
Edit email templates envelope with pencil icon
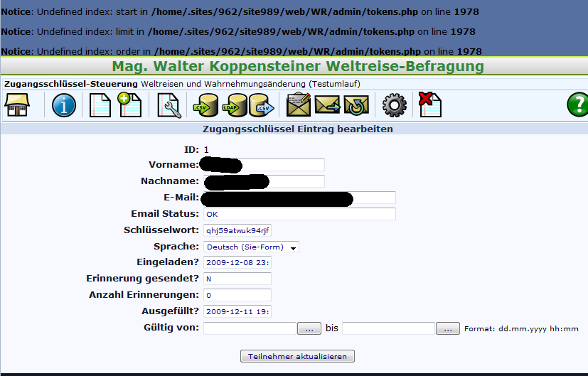click(x=299, y=104)
